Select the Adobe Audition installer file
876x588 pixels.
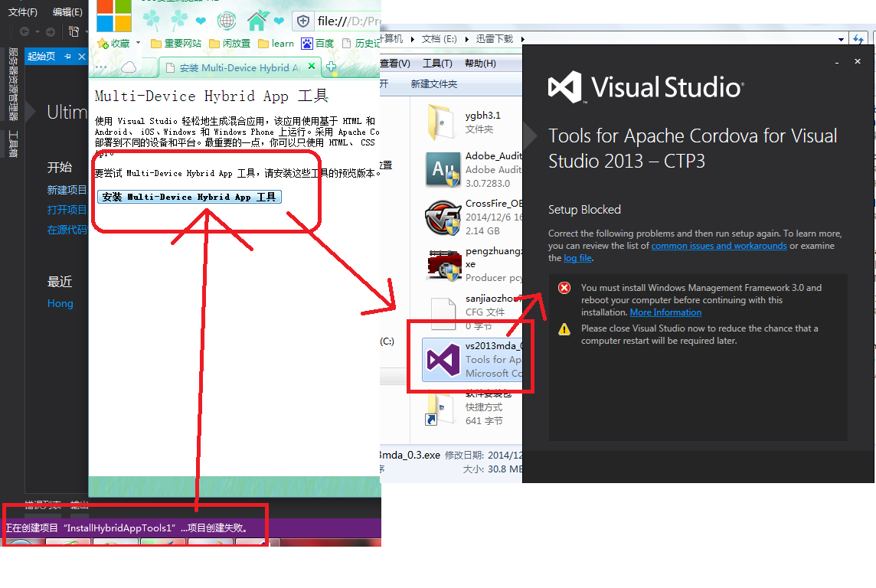coord(472,169)
